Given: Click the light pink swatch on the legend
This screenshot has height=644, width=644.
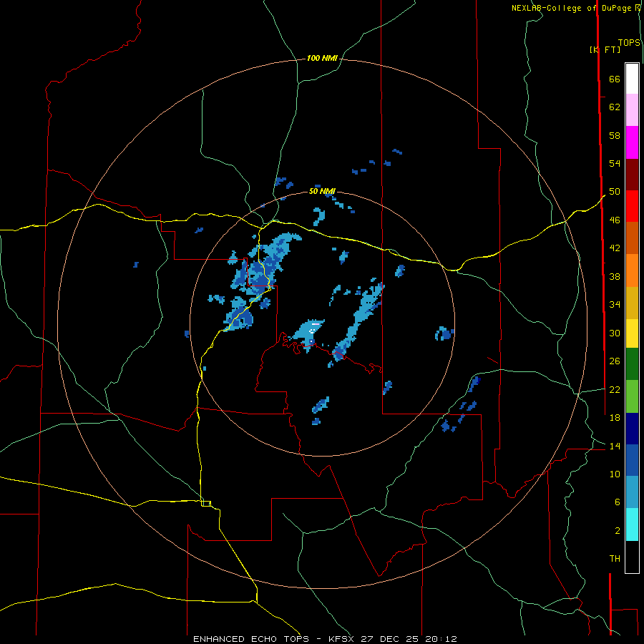Looking at the screenshot, I should pyautogui.click(x=632, y=109).
